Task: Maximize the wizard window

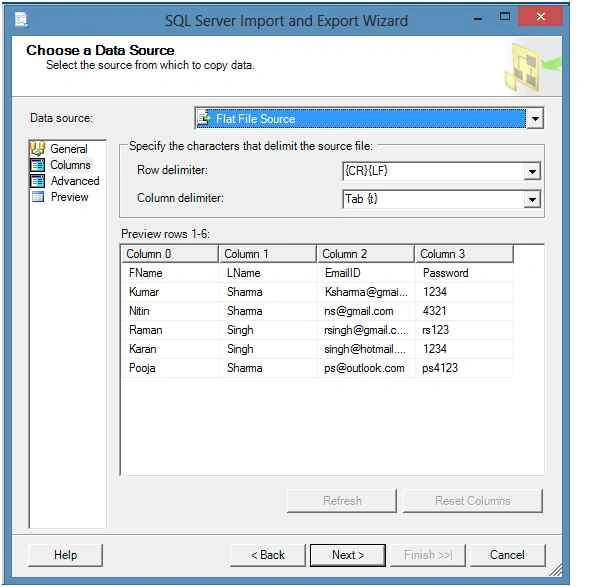Action: click(505, 16)
